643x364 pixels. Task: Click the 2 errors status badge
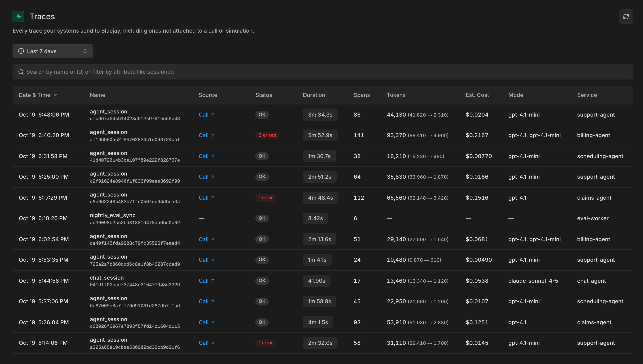[x=267, y=135]
